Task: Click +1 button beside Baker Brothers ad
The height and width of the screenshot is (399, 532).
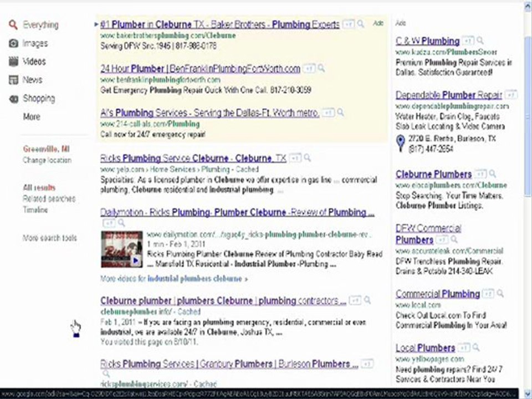Action: click(348, 24)
